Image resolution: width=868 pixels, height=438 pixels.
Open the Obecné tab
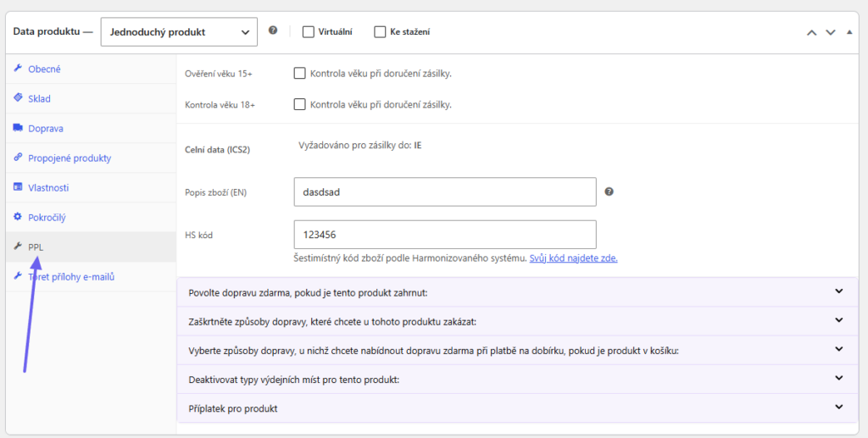[92, 69]
